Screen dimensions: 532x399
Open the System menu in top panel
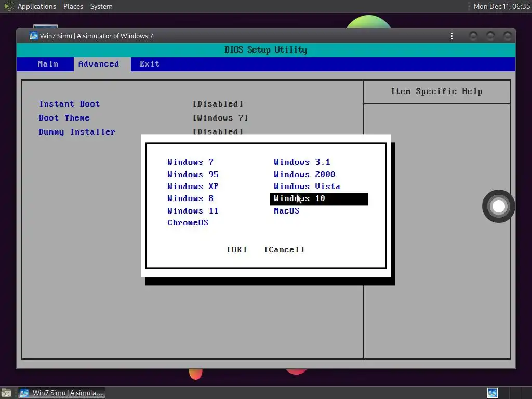point(101,6)
